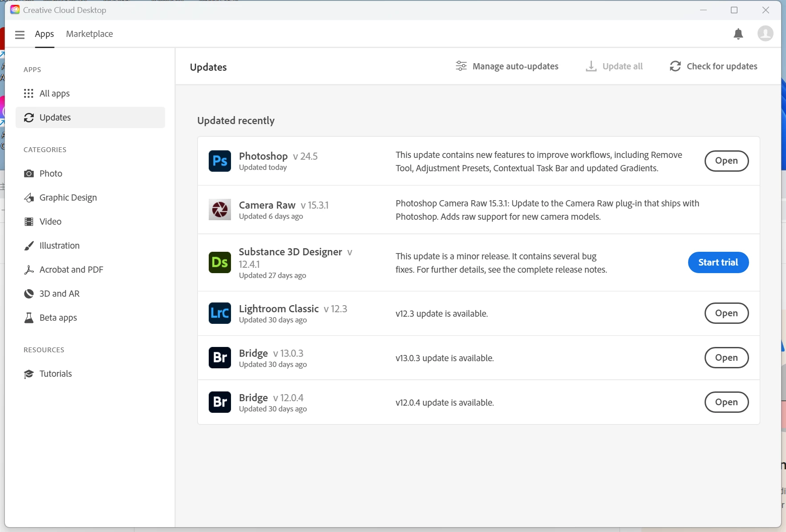
Task: Open the user account avatar
Action: click(766, 33)
